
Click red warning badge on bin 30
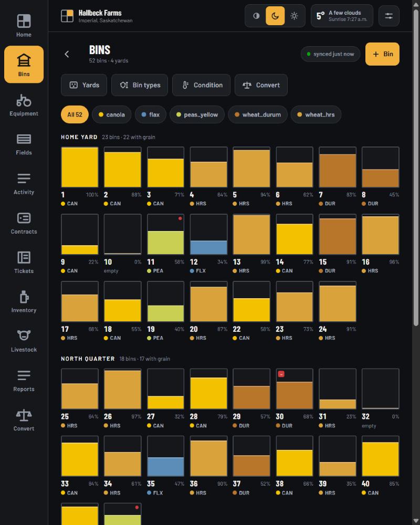[281, 374]
